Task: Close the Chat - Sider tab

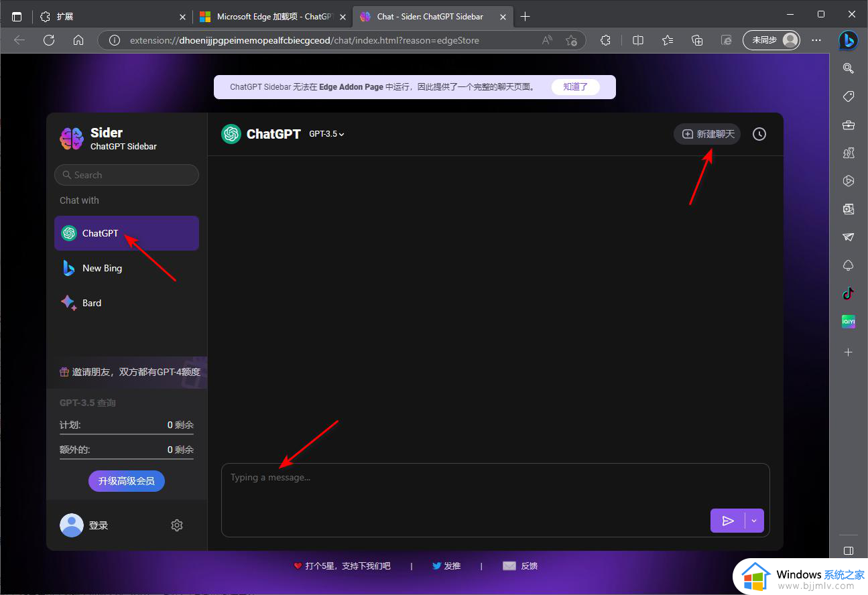Action: pos(503,17)
